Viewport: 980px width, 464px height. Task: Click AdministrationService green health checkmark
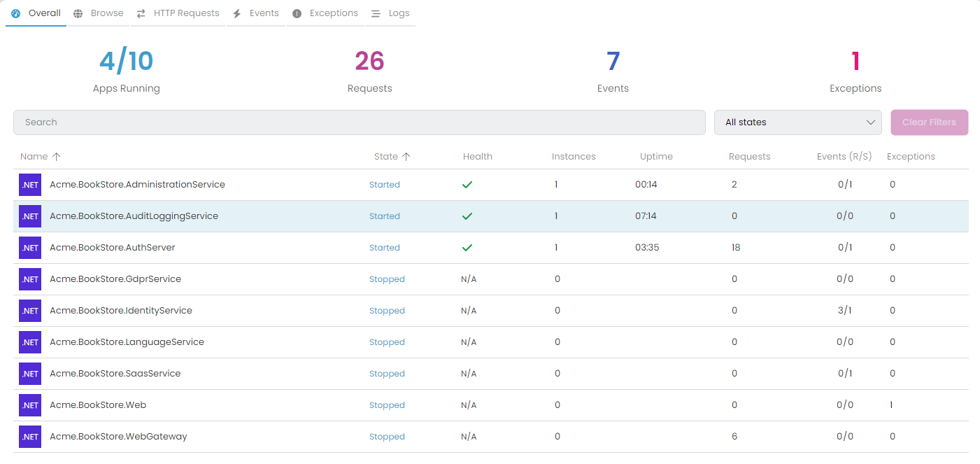point(467,185)
